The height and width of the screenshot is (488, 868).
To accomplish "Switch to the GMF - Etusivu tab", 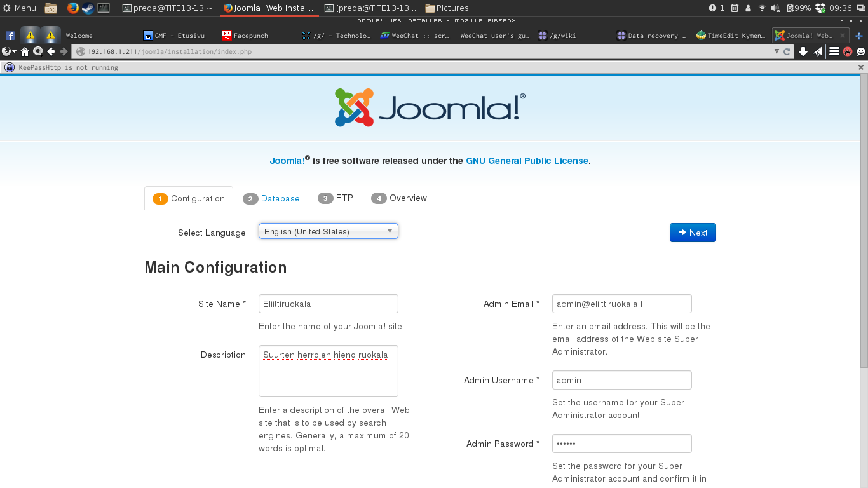I will [x=179, y=36].
